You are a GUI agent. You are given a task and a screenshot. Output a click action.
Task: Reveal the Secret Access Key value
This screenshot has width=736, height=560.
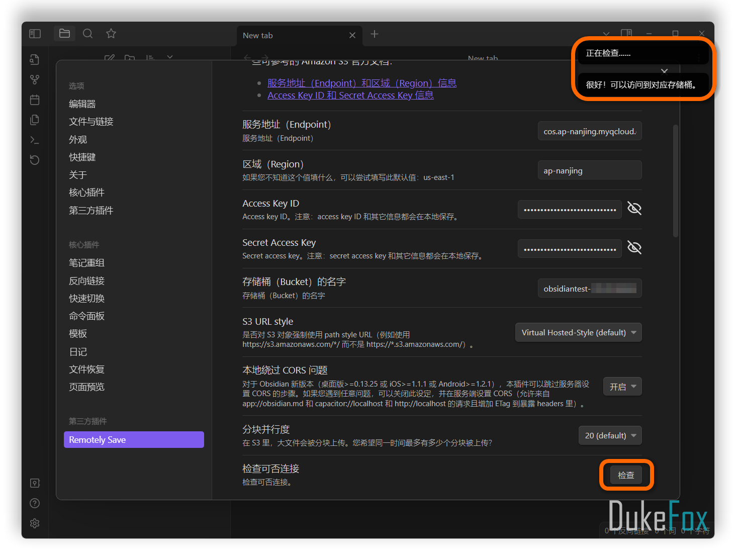(634, 248)
